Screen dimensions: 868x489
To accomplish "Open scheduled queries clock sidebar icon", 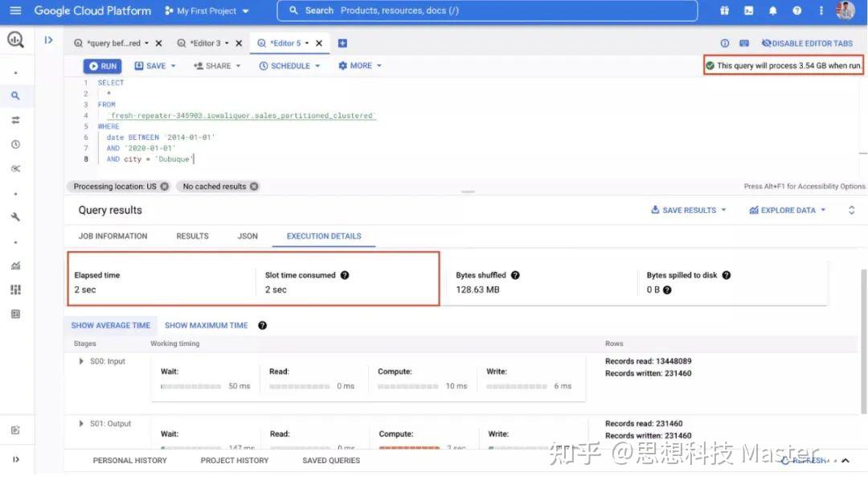I will tap(15, 145).
